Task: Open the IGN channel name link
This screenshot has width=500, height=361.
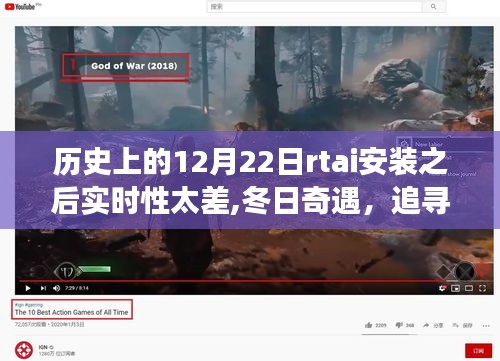Action: pos(43,347)
